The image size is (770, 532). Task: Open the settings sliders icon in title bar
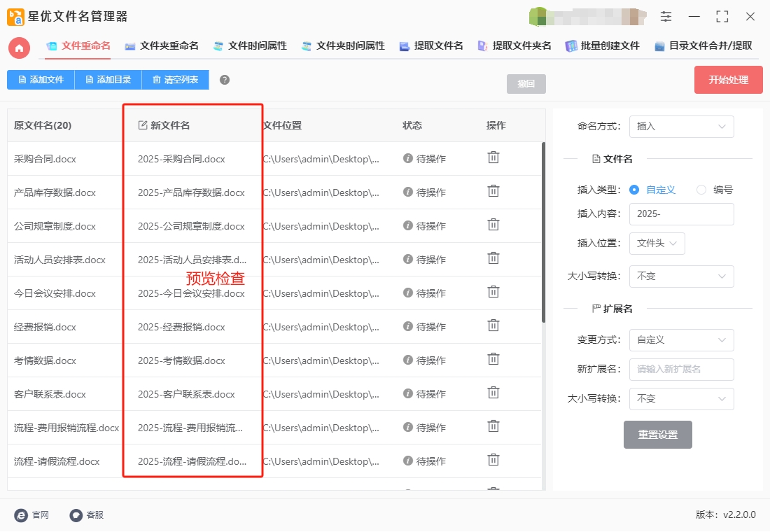(666, 16)
